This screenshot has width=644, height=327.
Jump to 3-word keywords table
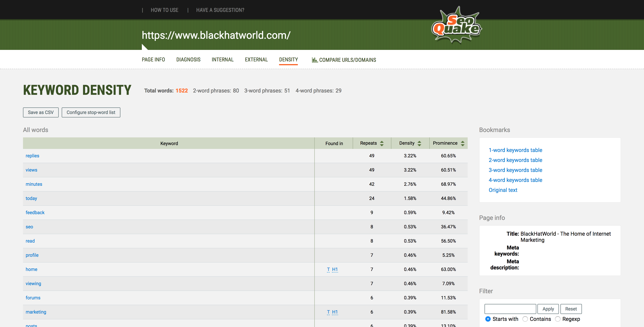point(516,170)
